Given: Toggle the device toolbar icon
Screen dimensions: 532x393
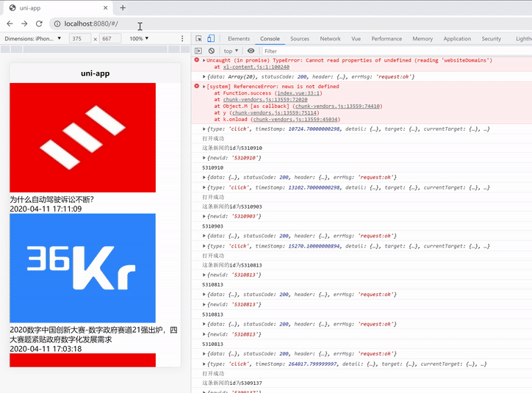Looking at the screenshot, I should tap(211, 39).
